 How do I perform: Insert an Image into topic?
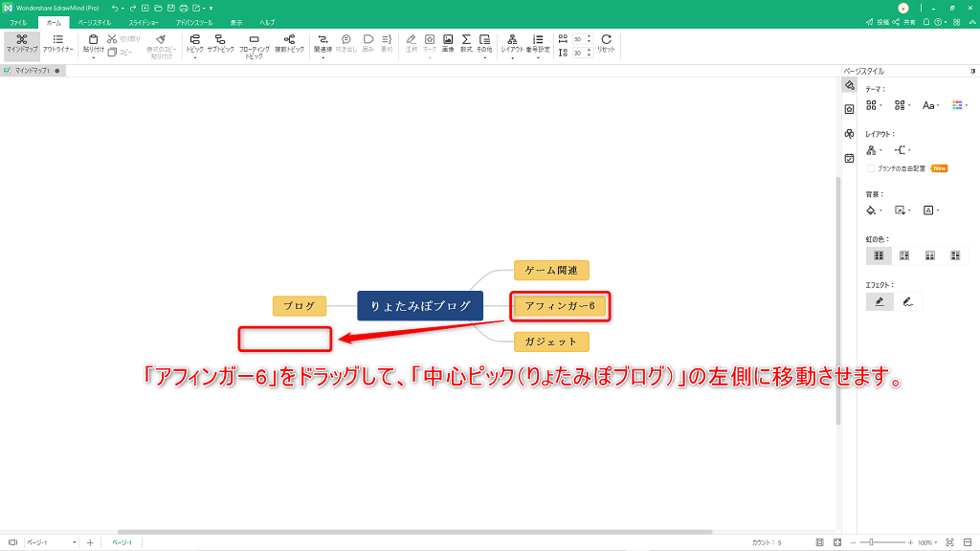pyautogui.click(x=448, y=44)
